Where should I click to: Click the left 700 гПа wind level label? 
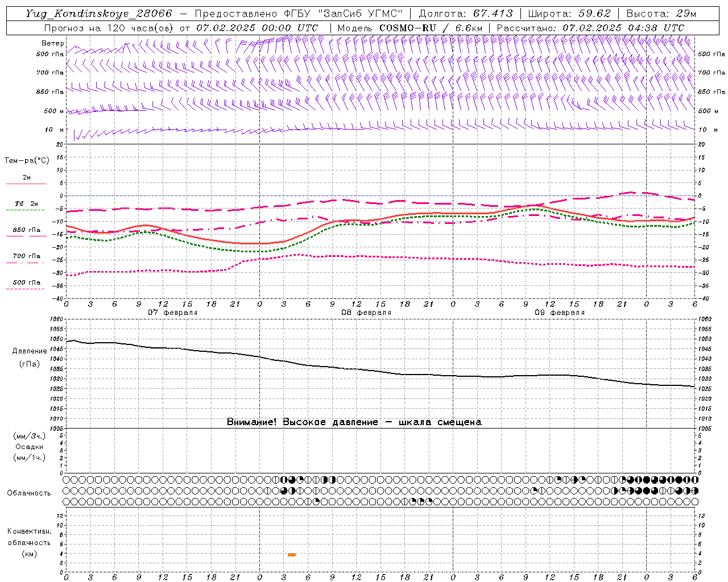[50, 73]
